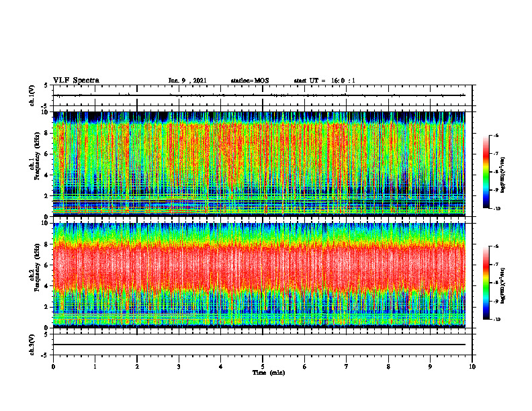Click the time-axis tick label "1"

click(x=95, y=367)
